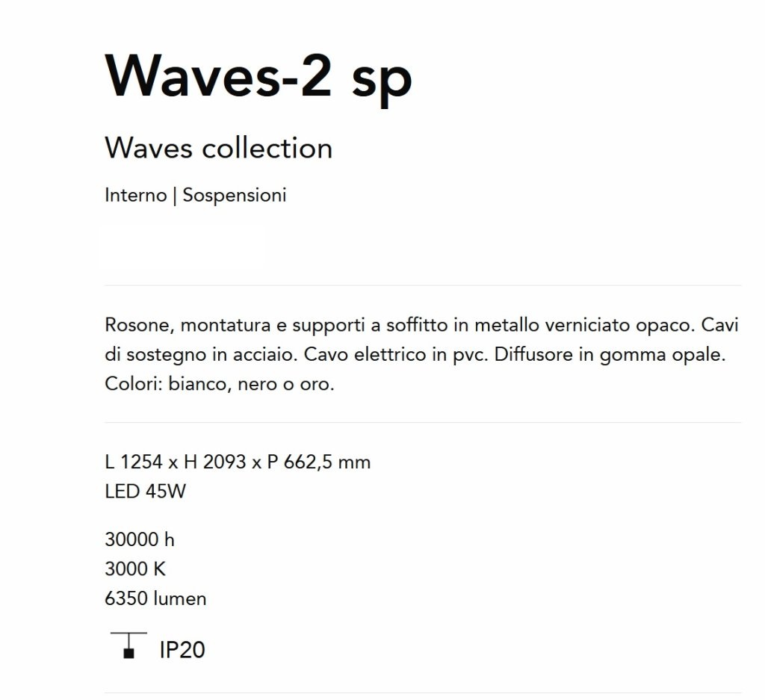Click the 6350 lumen value
Screen dimensions: 765x700
point(155,598)
